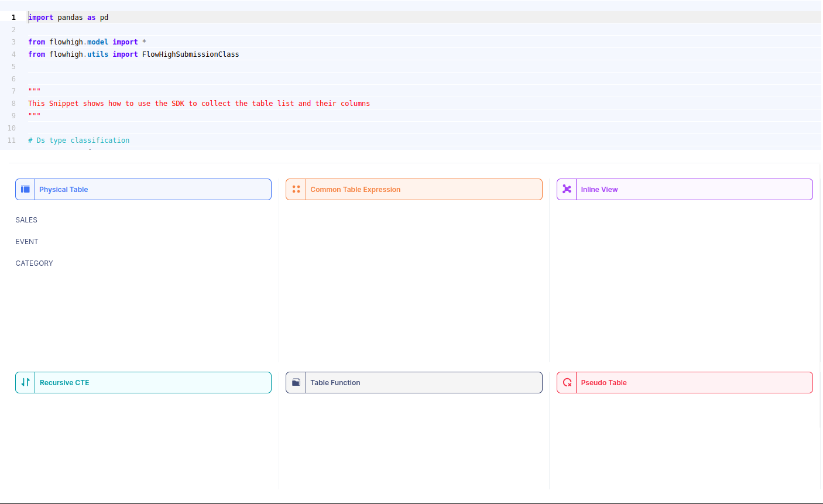Screen dimensions: 823x504
Task: Click line number 11 in the code gutter
Action: pyautogui.click(x=12, y=140)
